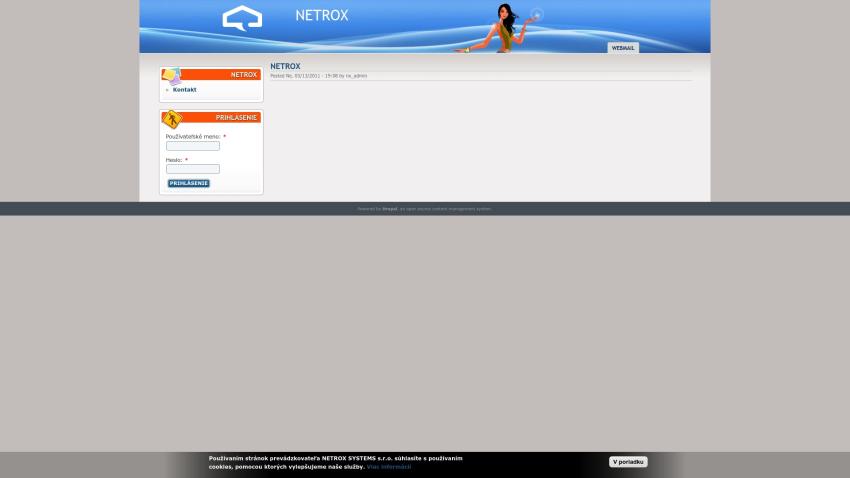Open the NETROX article heading
Viewport: 850px width, 478px height.
pos(285,66)
